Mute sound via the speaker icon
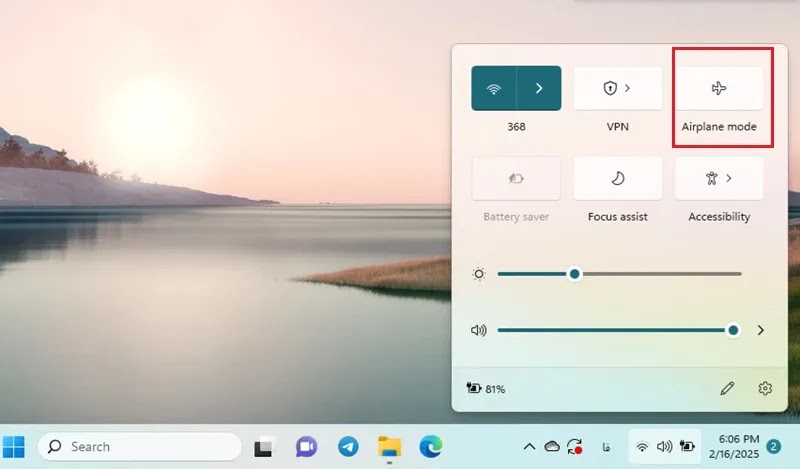The height and width of the screenshot is (469, 800). click(x=479, y=330)
